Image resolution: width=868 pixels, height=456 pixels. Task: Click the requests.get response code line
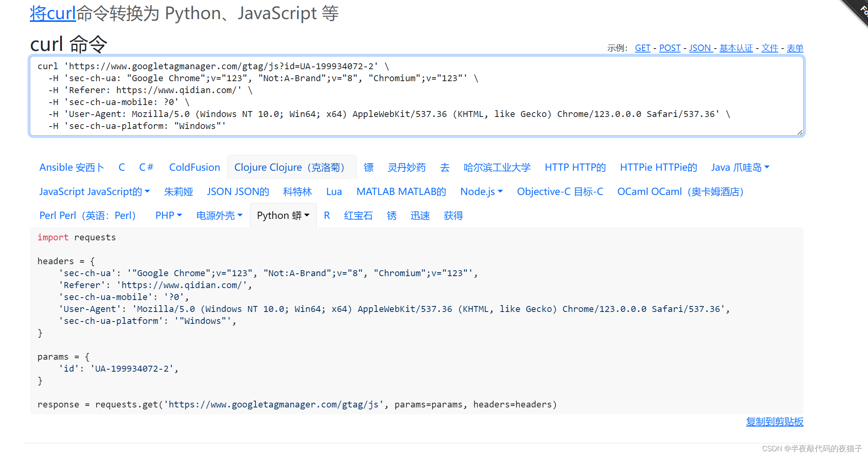[297, 405]
